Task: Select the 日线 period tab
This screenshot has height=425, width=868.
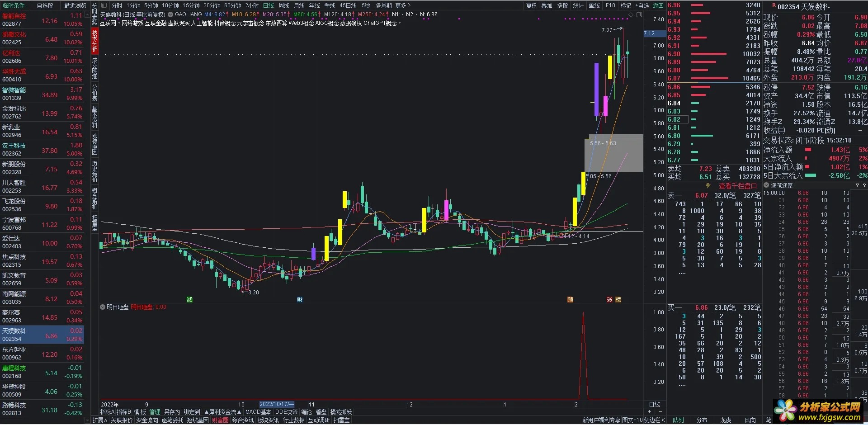Action: point(269,5)
